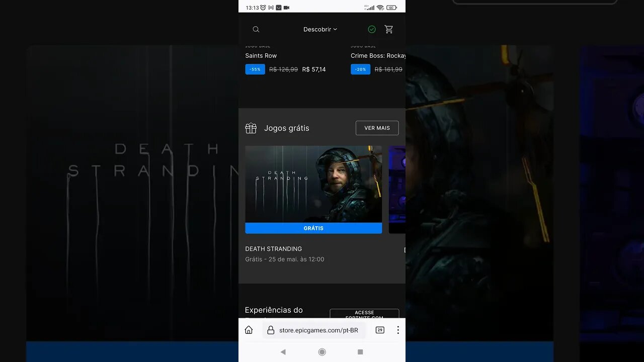Click the gift box icon beside Jogos grátis

tap(251, 128)
